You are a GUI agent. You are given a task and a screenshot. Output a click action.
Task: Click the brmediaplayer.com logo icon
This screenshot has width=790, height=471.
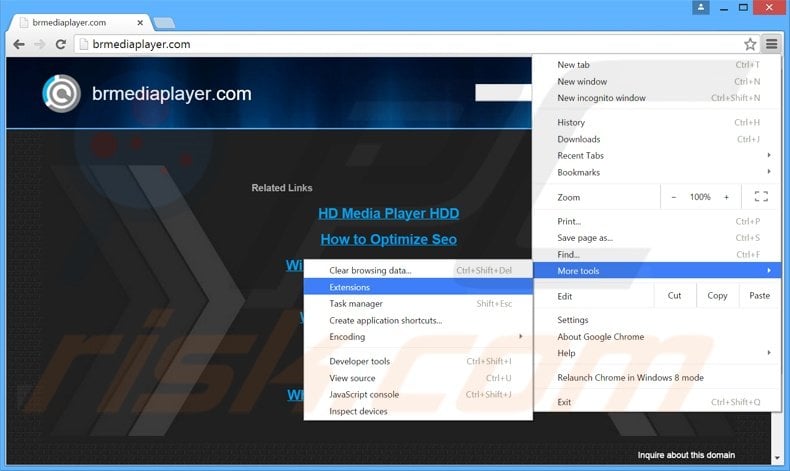click(61, 93)
